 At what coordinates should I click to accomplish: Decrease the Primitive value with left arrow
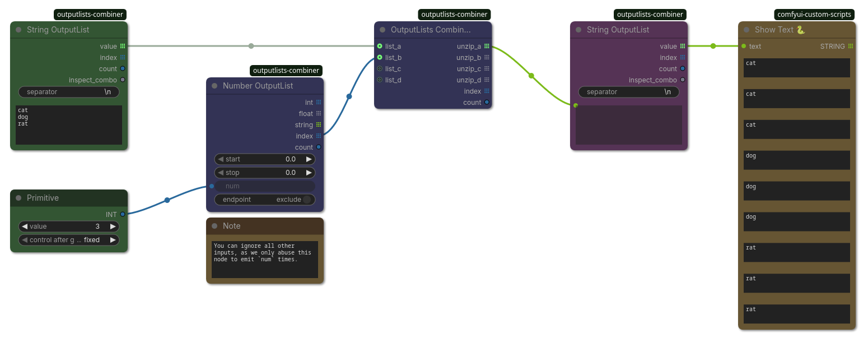point(25,227)
